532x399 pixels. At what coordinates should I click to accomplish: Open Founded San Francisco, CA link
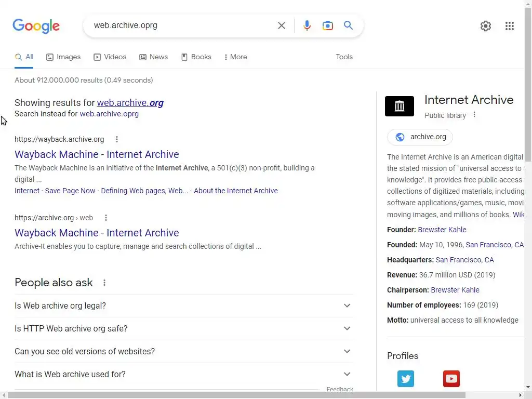point(495,245)
